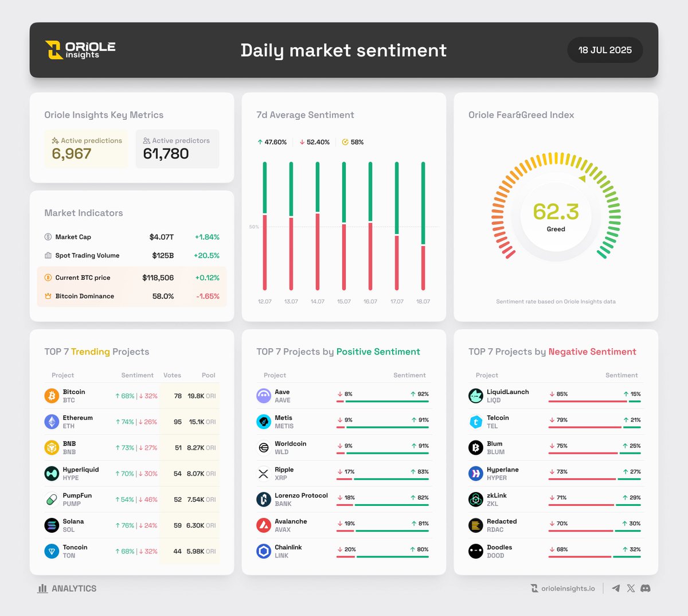Click Doodles' 68% negative value
The image size is (688, 616).
558,549
